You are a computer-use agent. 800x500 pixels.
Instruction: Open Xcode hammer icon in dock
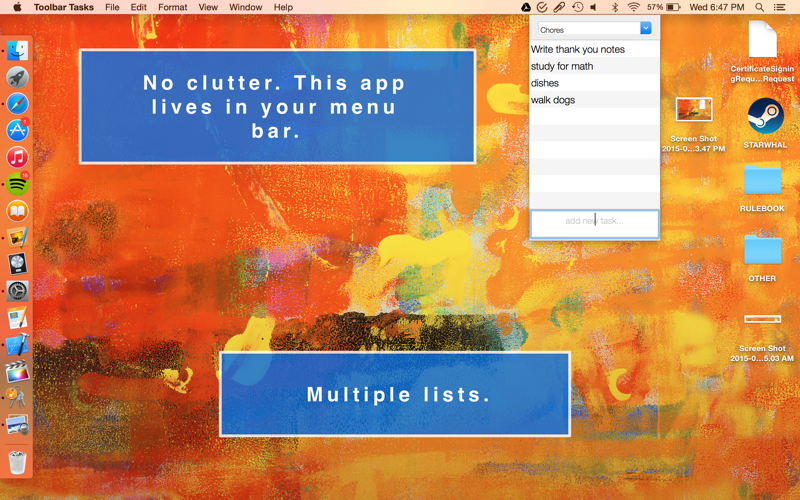coord(17,344)
